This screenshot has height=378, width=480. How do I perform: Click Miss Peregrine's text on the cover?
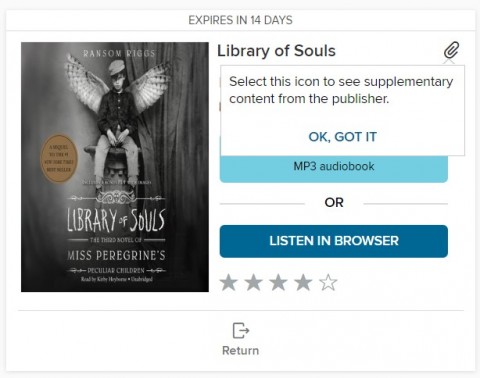point(116,255)
